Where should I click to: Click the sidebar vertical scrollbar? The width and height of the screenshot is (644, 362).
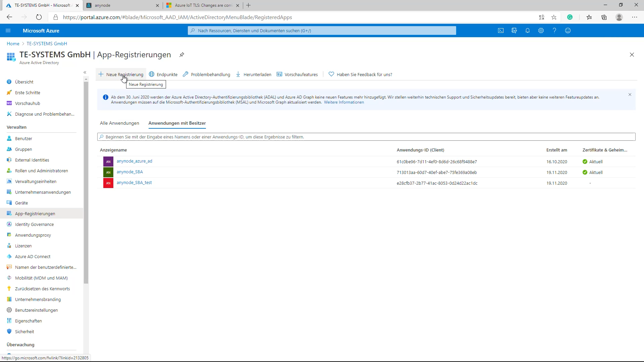(86, 183)
